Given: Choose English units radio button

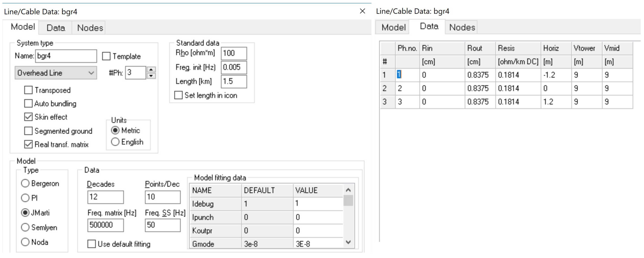Looking at the screenshot, I should coord(115,142).
